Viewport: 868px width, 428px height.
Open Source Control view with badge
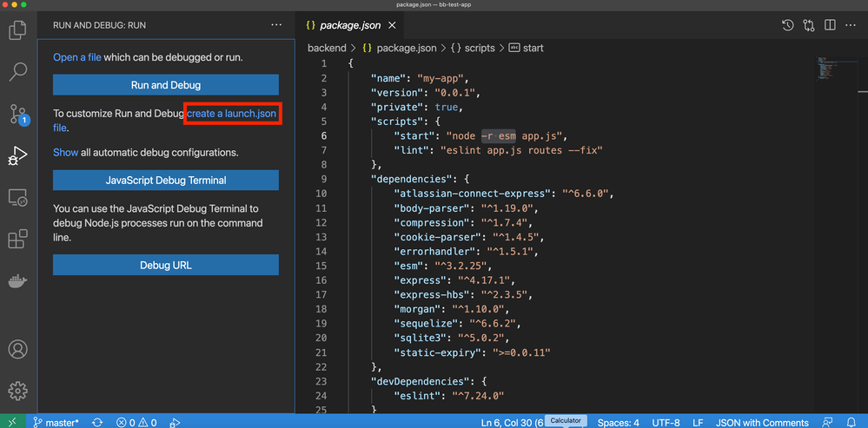tap(17, 114)
